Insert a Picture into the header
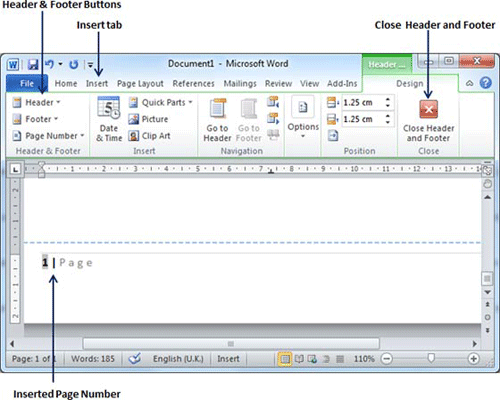The image size is (500, 400). (148, 119)
